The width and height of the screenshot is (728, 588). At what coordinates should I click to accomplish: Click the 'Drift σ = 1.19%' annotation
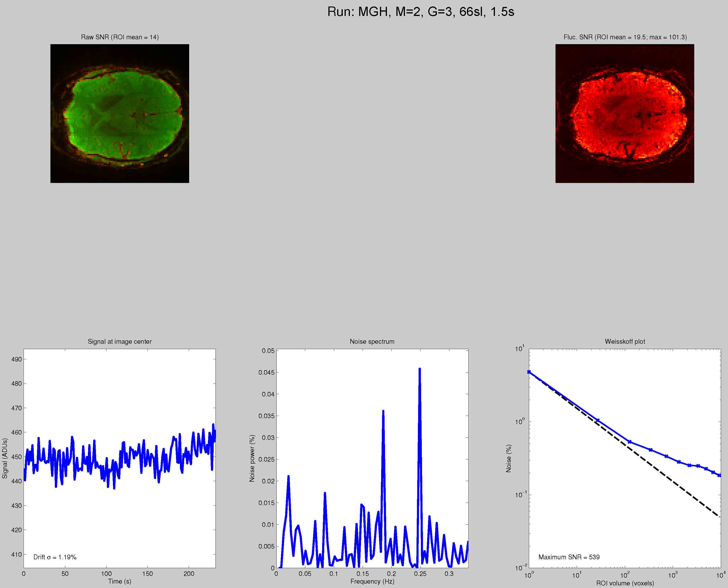pyautogui.click(x=55, y=557)
